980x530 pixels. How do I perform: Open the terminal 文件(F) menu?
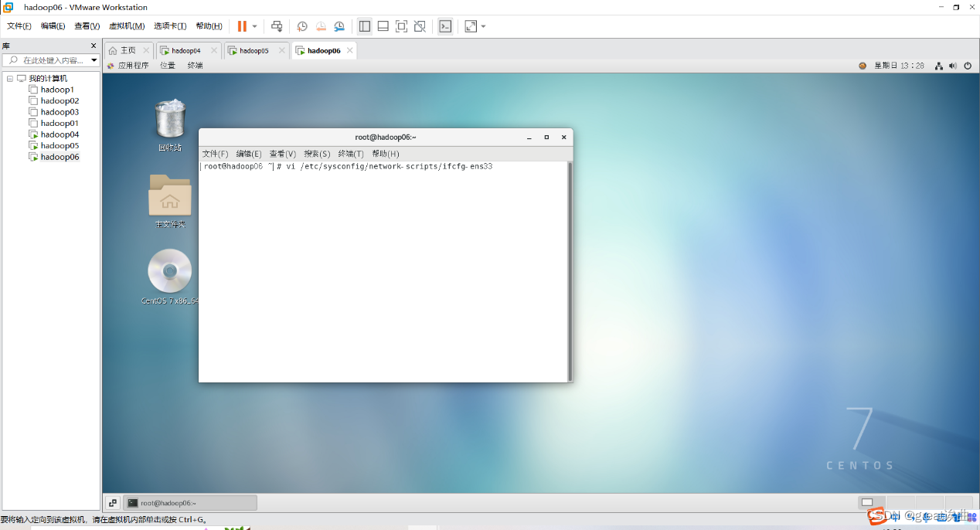[216, 154]
